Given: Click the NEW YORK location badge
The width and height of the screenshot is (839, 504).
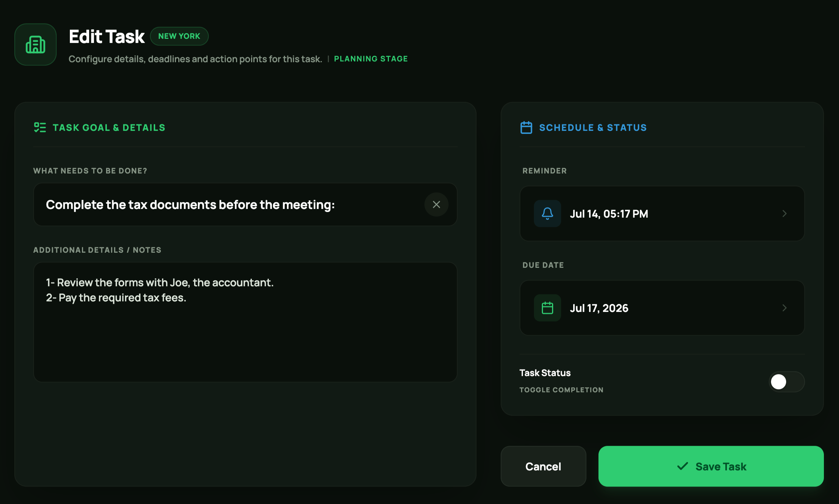Looking at the screenshot, I should (x=179, y=36).
